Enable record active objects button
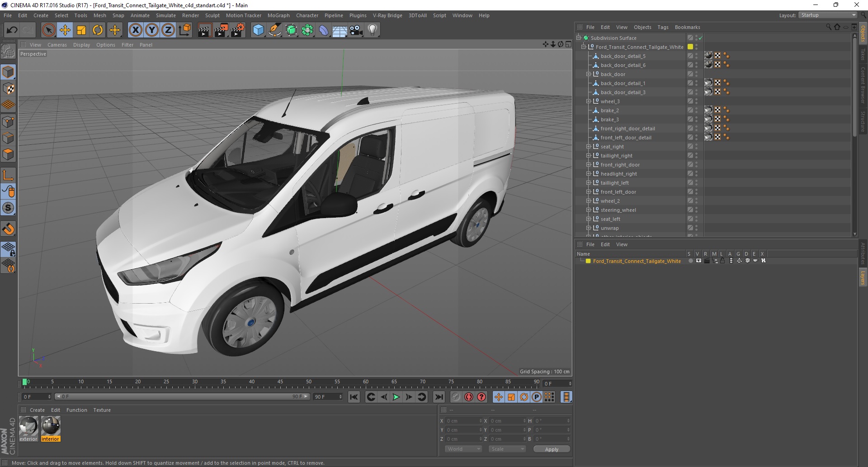Viewport: 868px width, 467px height. 456,397
